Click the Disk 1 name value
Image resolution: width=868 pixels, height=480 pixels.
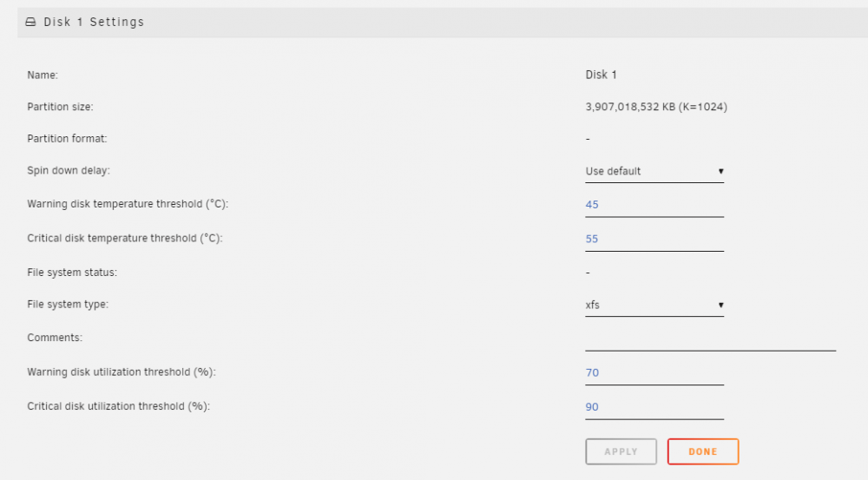pyautogui.click(x=602, y=75)
